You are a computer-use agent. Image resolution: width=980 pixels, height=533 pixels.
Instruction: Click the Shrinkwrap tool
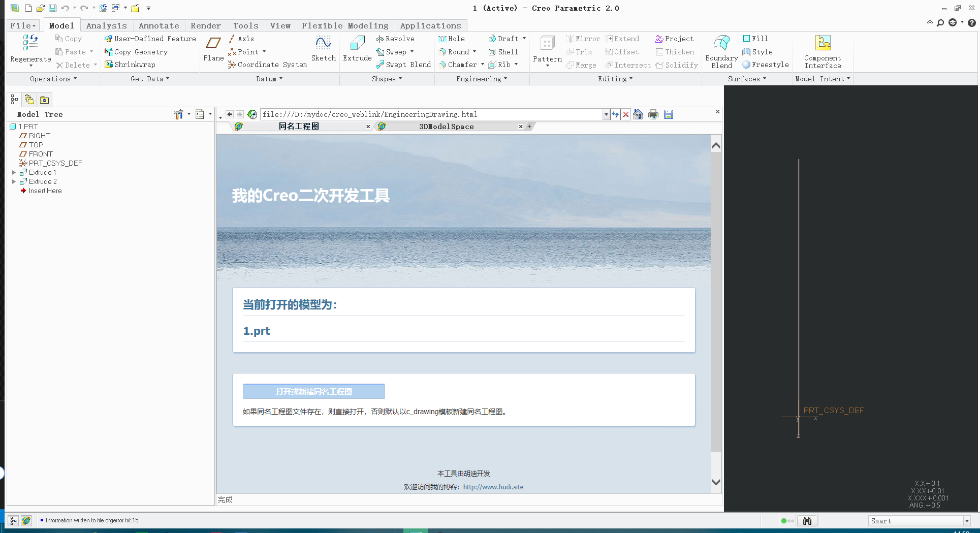(130, 65)
